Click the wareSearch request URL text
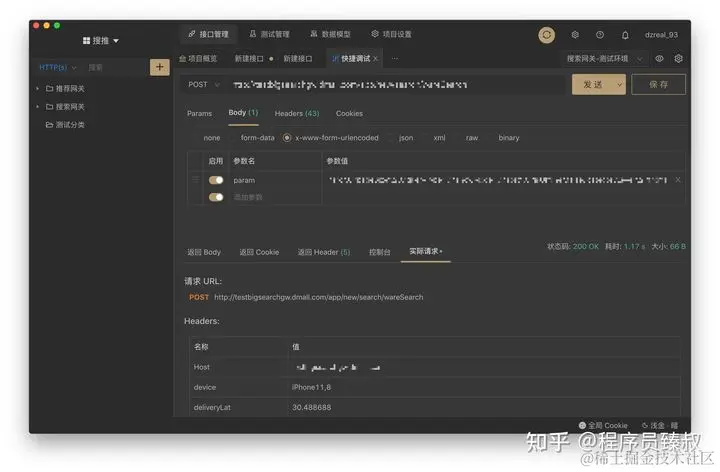 click(318, 297)
